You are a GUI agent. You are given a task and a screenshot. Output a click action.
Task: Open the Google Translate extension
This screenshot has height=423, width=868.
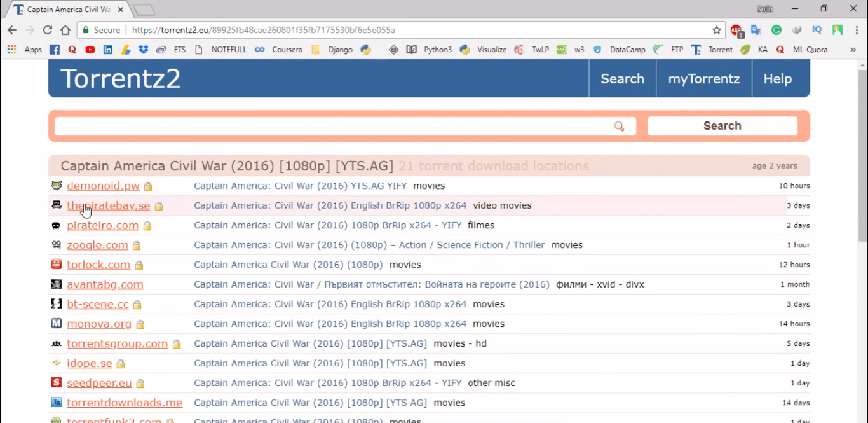point(756,30)
